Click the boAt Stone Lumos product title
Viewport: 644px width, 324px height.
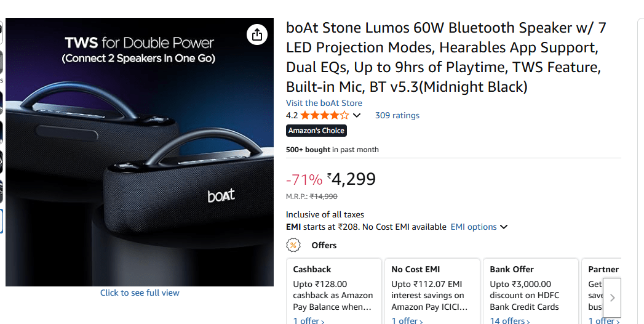click(x=447, y=57)
